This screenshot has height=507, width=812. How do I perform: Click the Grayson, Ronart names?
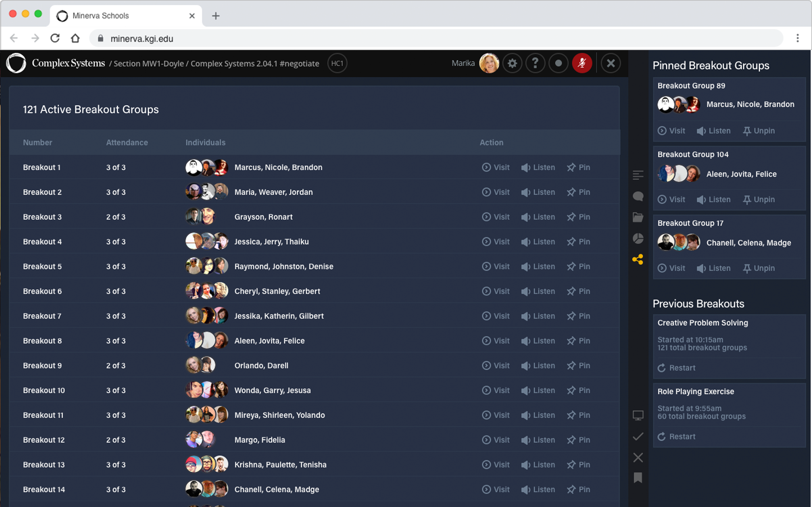point(263,217)
